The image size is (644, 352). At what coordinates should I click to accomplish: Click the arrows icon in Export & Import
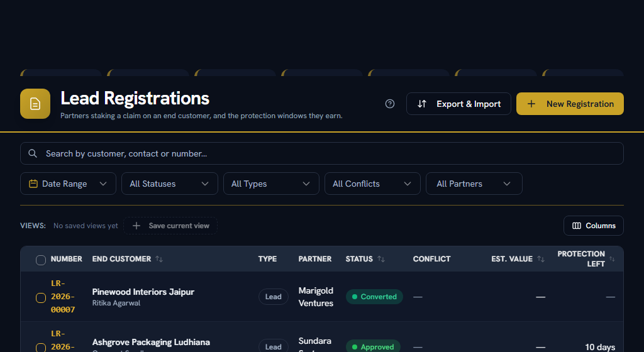pos(422,104)
